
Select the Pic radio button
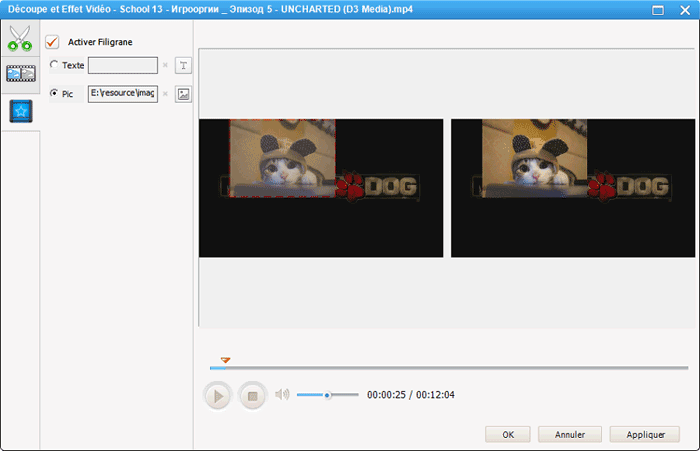click(54, 93)
